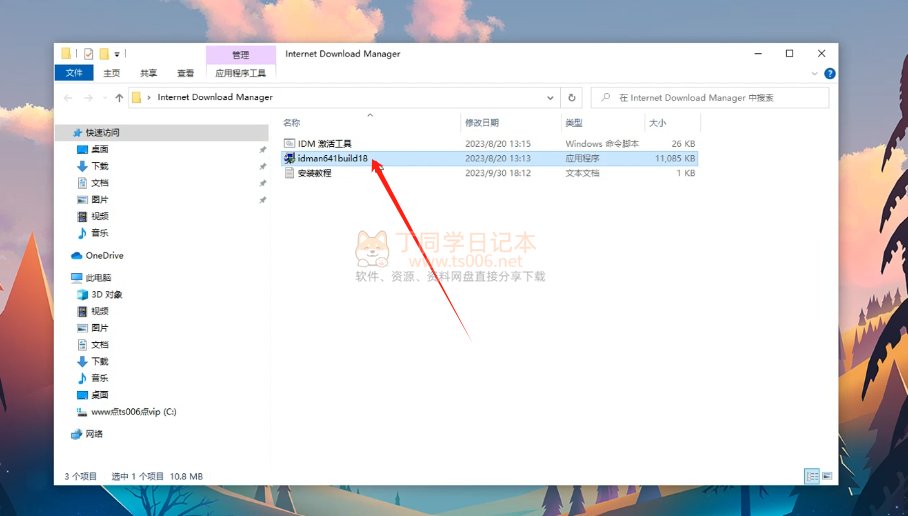Image resolution: width=908 pixels, height=516 pixels.
Task: Switch to large icons view layout icon
Action: click(x=827, y=476)
